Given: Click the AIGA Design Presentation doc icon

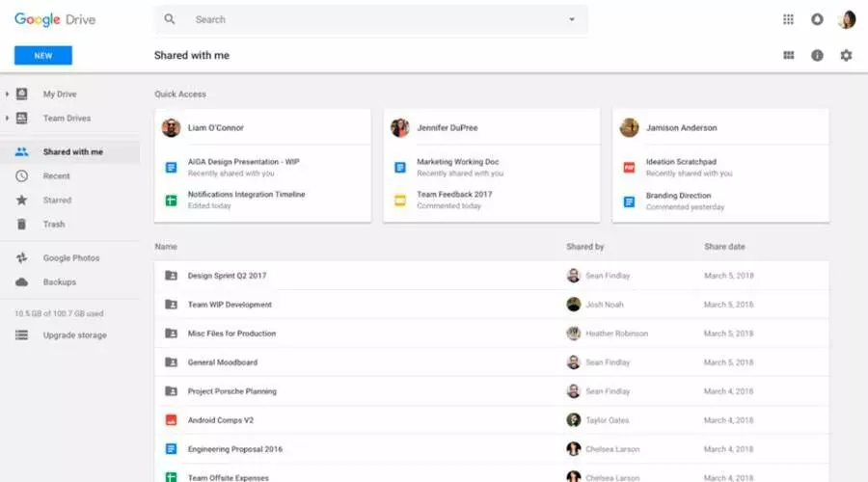Looking at the screenshot, I should (171, 167).
